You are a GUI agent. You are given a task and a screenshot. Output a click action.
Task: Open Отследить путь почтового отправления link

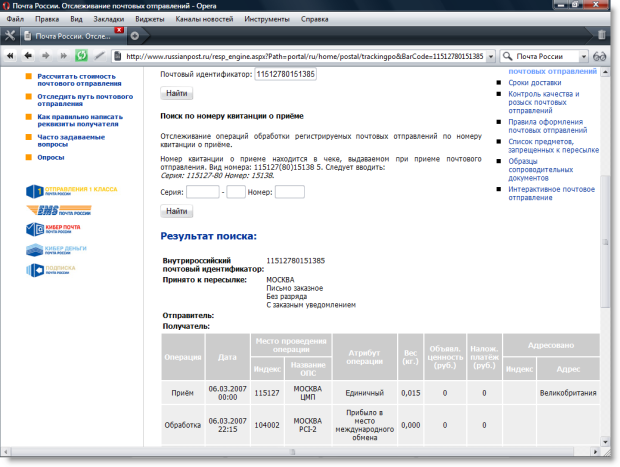click(85, 100)
